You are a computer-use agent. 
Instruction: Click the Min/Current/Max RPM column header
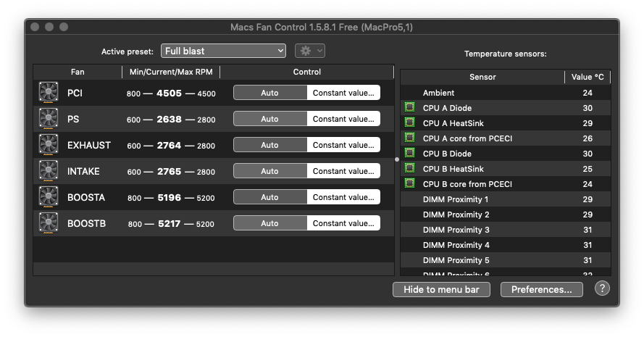(x=171, y=72)
